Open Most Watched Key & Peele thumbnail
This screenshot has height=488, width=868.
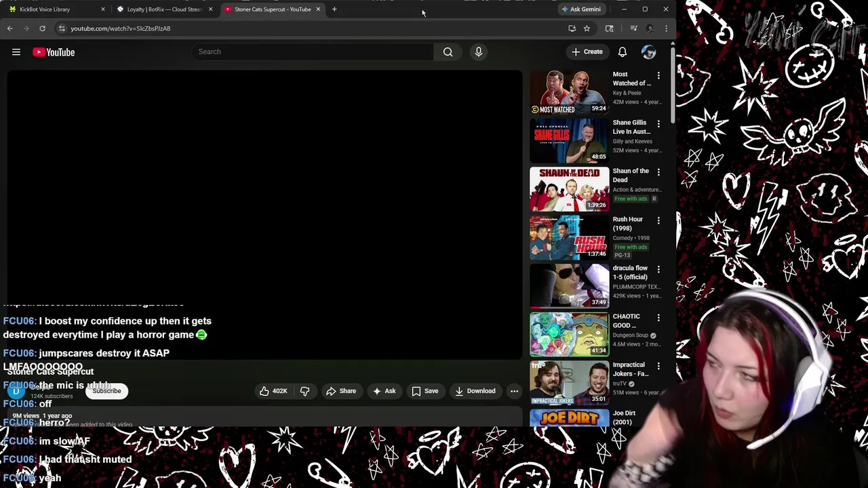[x=570, y=92]
